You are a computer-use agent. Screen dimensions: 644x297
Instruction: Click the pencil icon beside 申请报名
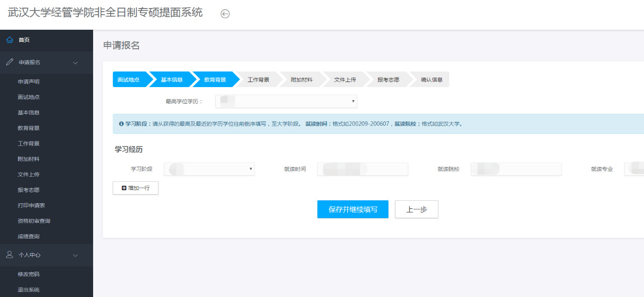coord(10,62)
